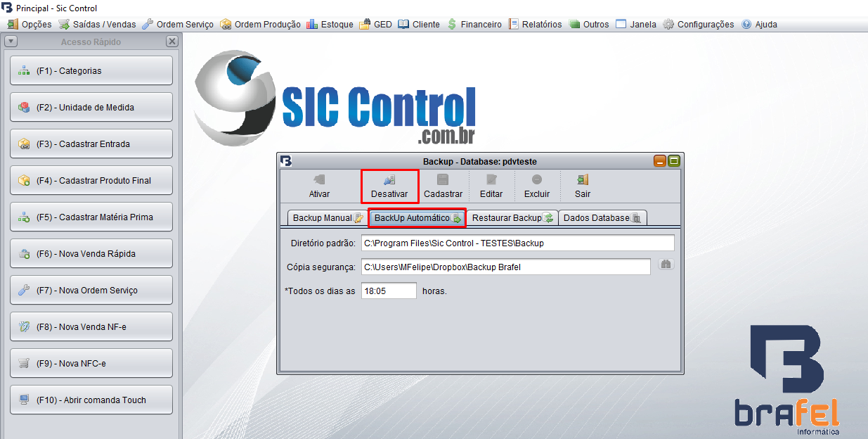The height and width of the screenshot is (439, 868).
Task: Switch to the Backup Manual tab
Action: pos(328,218)
